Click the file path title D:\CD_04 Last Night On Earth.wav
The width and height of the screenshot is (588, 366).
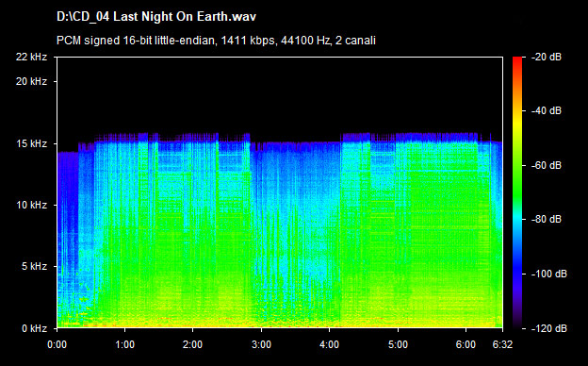156,17
